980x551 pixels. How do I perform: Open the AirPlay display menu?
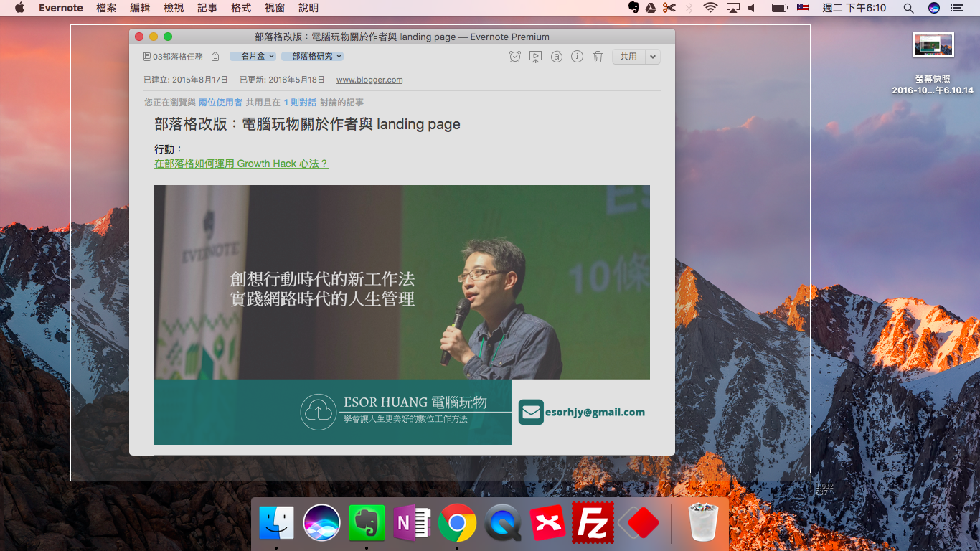pos(732,8)
